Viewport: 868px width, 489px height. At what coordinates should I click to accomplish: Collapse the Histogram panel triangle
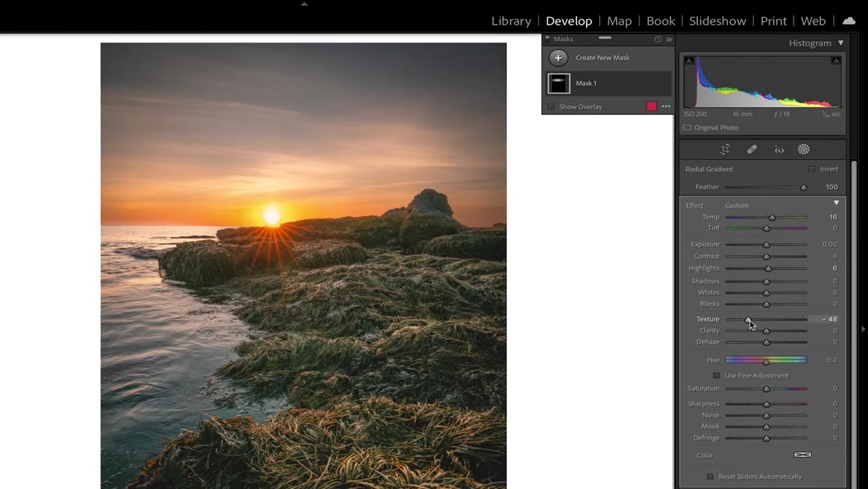[841, 43]
